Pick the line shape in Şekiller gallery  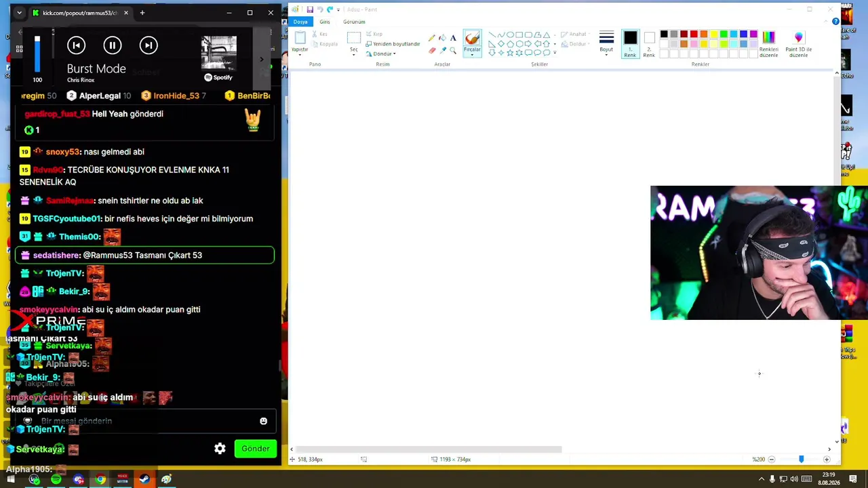click(x=492, y=35)
